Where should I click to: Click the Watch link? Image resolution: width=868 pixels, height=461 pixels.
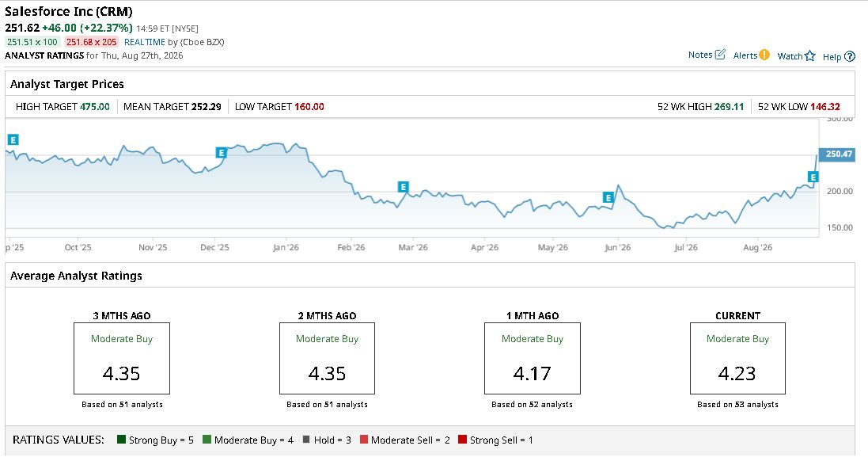pos(790,56)
